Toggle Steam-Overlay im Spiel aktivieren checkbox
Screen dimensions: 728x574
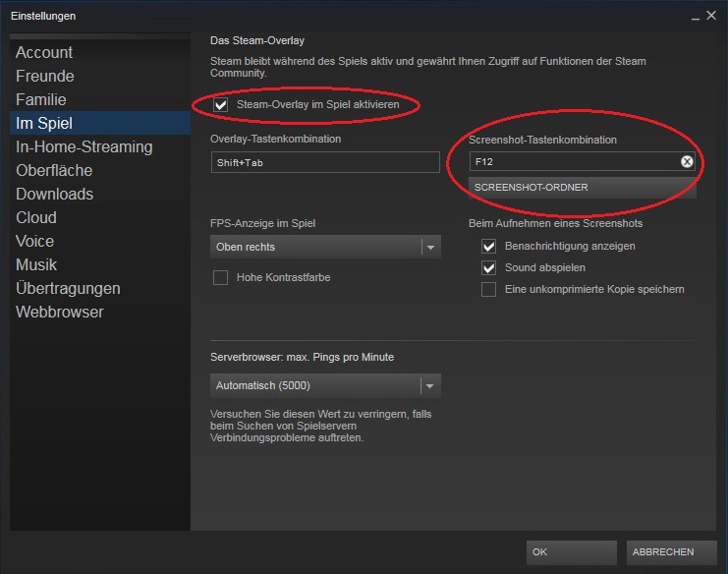tap(220, 104)
